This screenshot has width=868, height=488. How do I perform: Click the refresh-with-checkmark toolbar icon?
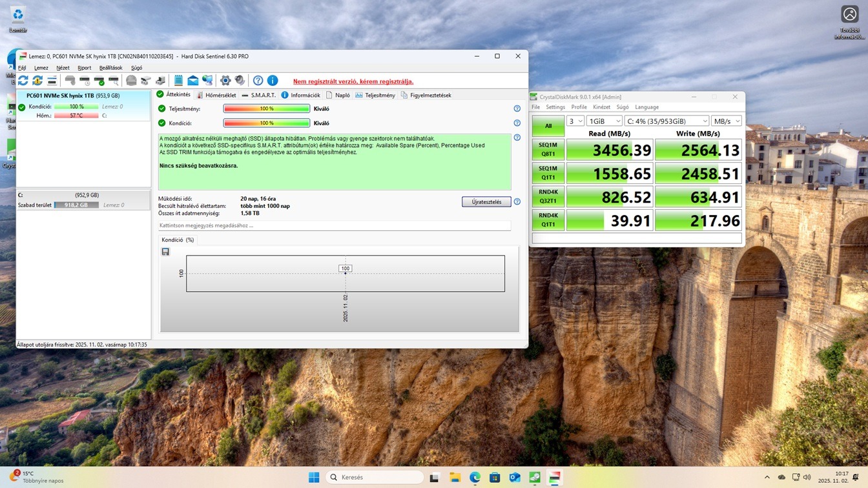37,81
